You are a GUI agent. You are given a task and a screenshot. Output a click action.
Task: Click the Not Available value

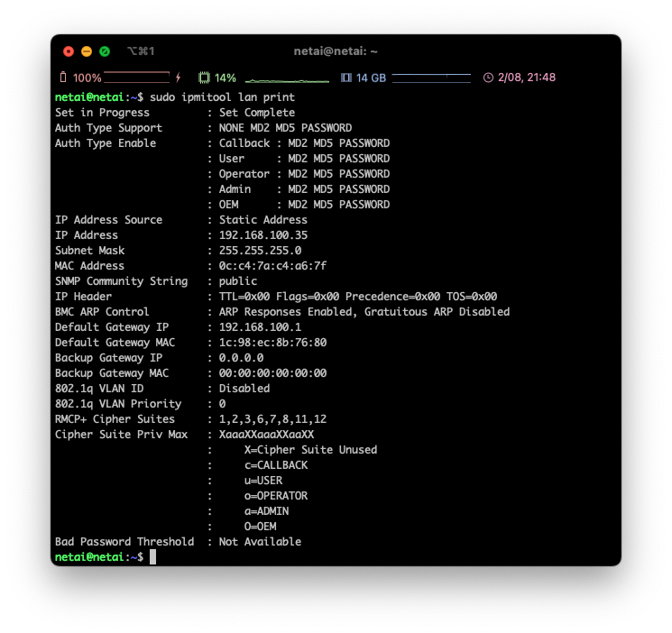(260, 542)
